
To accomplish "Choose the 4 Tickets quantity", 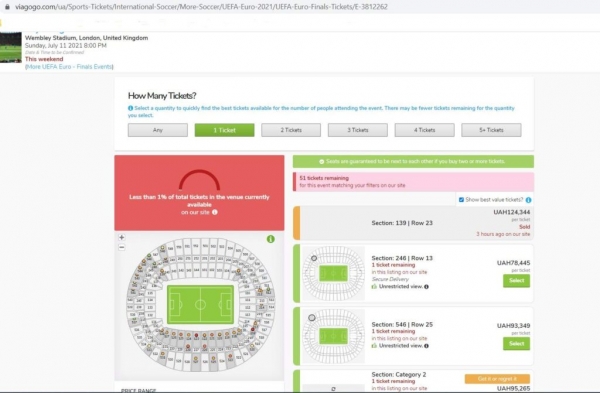I will coord(424,130).
